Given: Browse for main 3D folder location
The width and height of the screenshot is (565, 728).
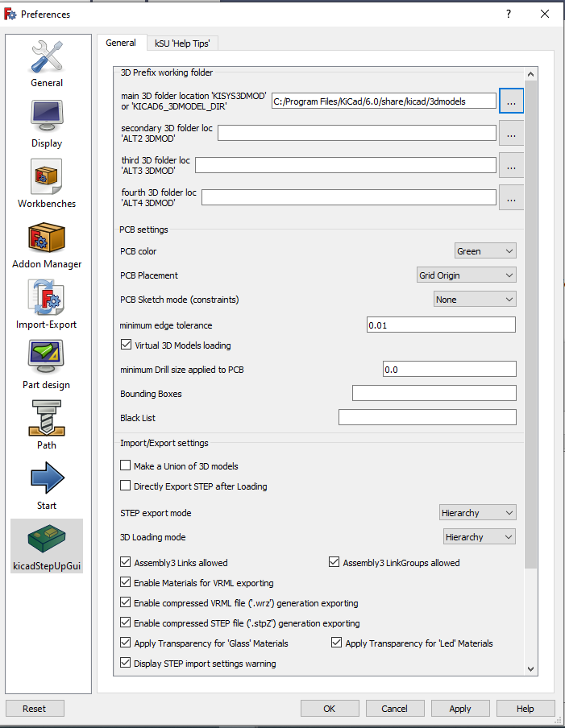Looking at the screenshot, I should pos(511,101).
